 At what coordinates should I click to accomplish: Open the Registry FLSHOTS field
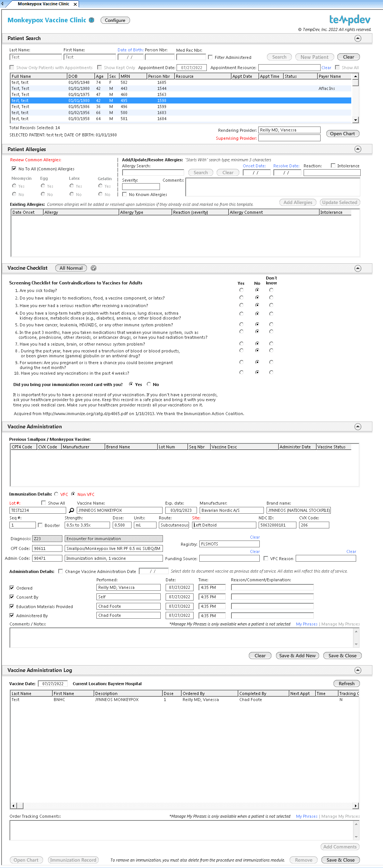(229, 544)
